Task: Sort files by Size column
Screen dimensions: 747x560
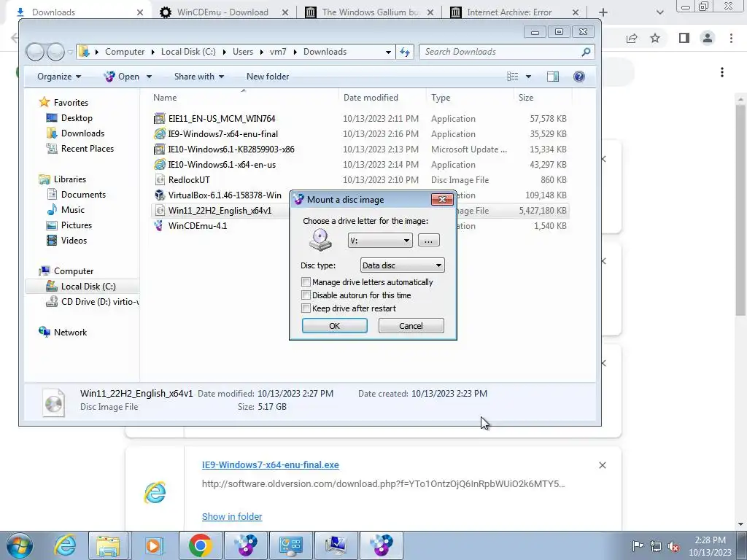Action: coord(526,98)
